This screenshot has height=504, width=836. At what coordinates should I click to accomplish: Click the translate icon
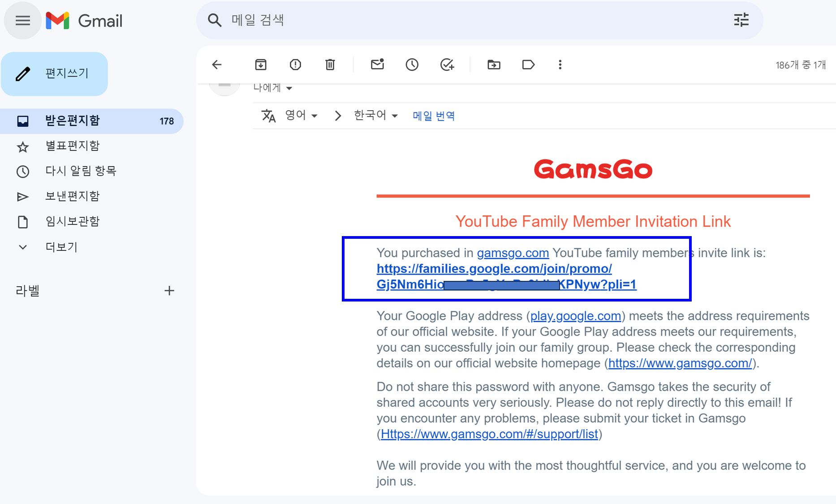tap(268, 116)
